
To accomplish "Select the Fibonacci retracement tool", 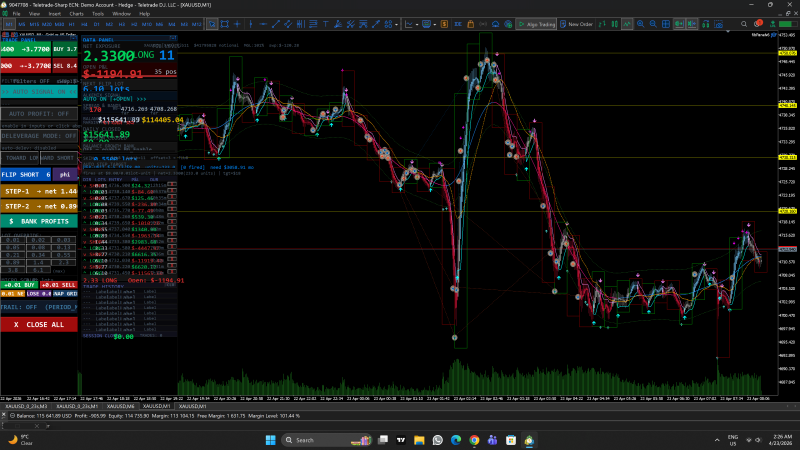I will [x=313, y=24].
